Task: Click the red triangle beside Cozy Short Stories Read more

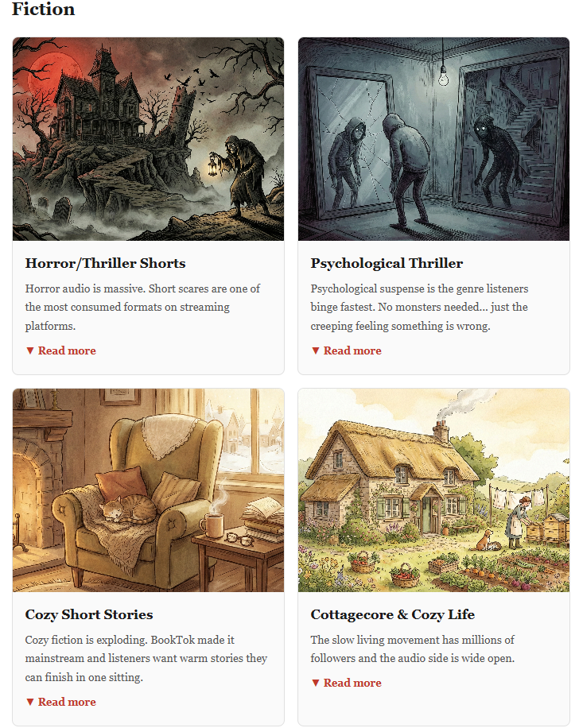Action: click(29, 702)
